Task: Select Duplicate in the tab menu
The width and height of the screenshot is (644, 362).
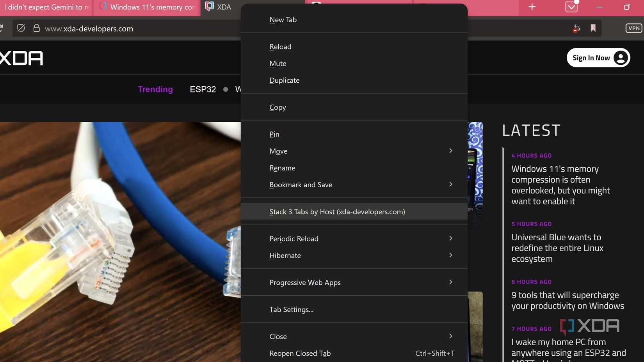Action: click(354, 80)
